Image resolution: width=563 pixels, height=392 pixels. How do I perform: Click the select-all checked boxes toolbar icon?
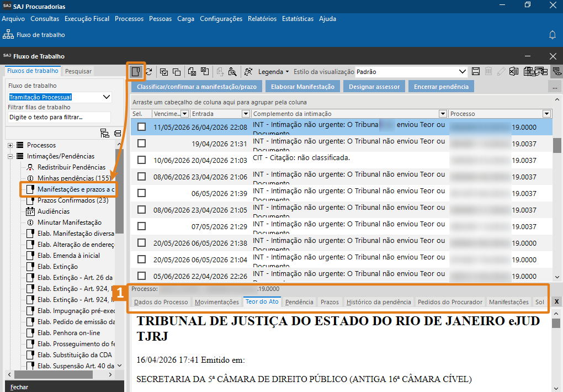point(164,72)
